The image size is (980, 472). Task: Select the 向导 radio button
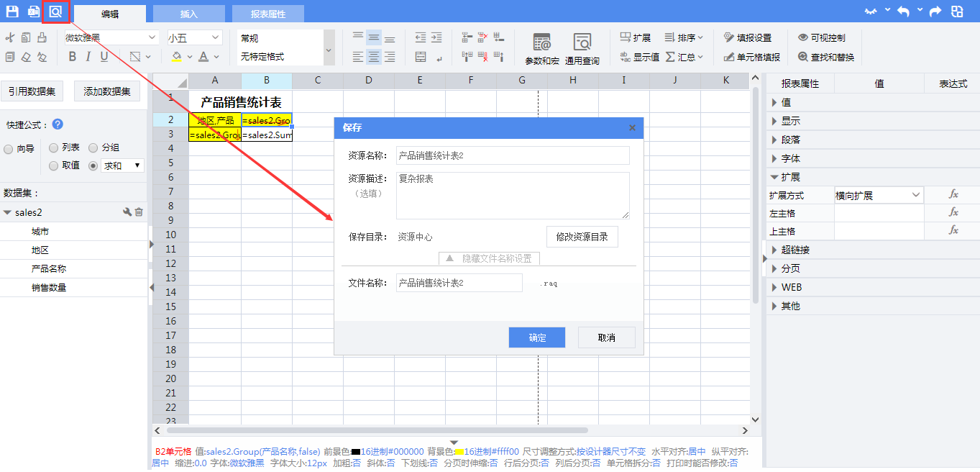tap(9, 149)
